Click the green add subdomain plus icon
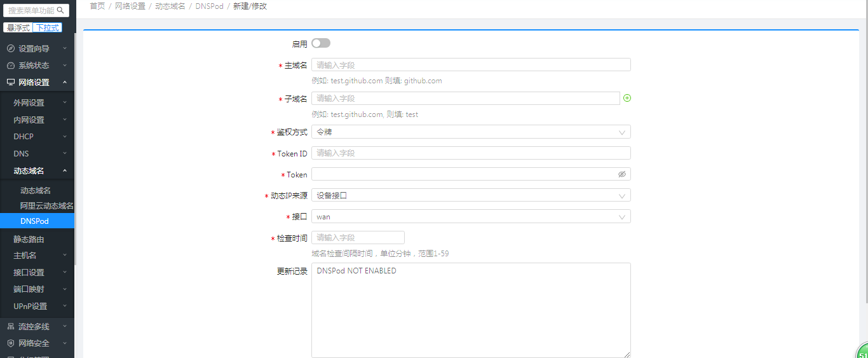Image resolution: width=868 pixels, height=358 pixels. [x=627, y=98]
